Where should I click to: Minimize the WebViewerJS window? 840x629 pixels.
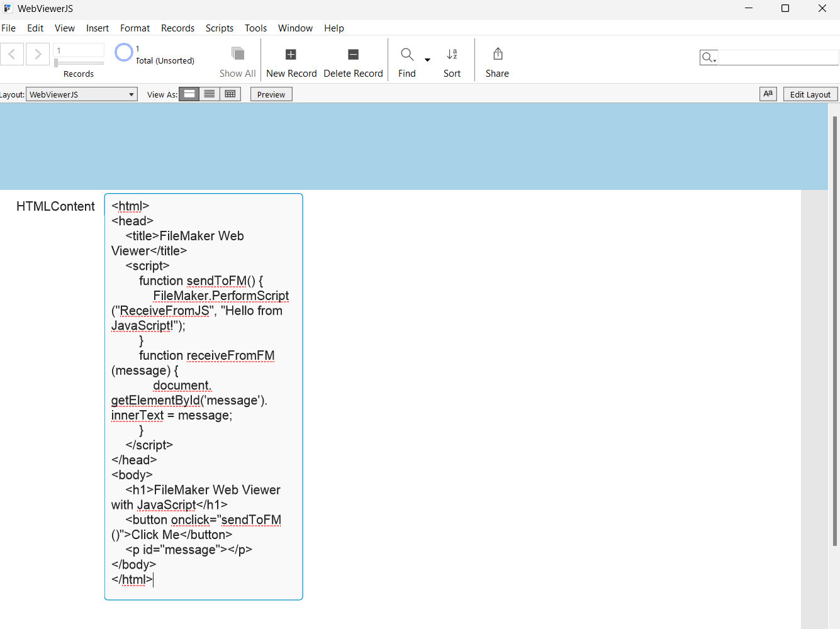click(749, 8)
